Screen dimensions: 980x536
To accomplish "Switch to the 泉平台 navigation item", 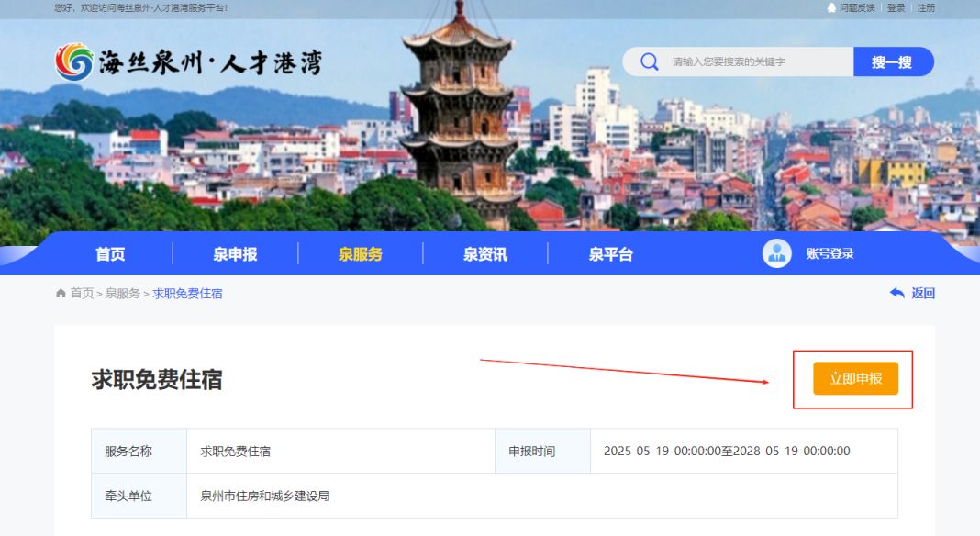I will pyautogui.click(x=610, y=254).
